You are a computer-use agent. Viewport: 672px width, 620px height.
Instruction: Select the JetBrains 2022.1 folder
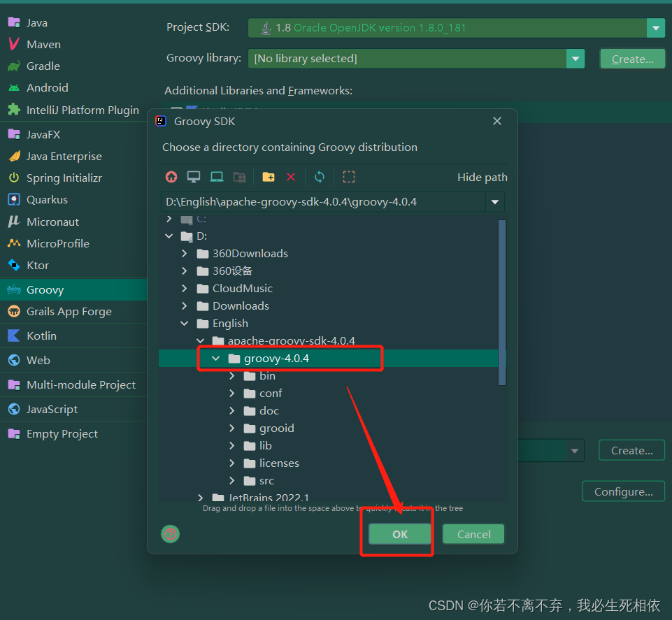click(x=269, y=498)
